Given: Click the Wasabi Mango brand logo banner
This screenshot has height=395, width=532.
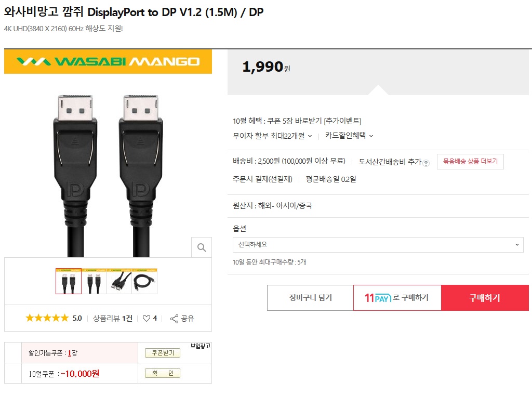Looking at the screenshot, I should [x=108, y=62].
